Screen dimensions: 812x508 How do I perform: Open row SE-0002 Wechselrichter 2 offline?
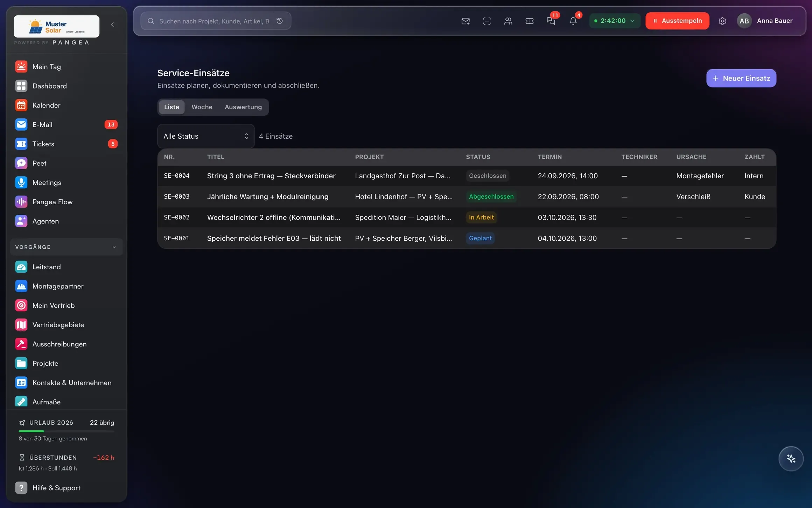click(467, 217)
